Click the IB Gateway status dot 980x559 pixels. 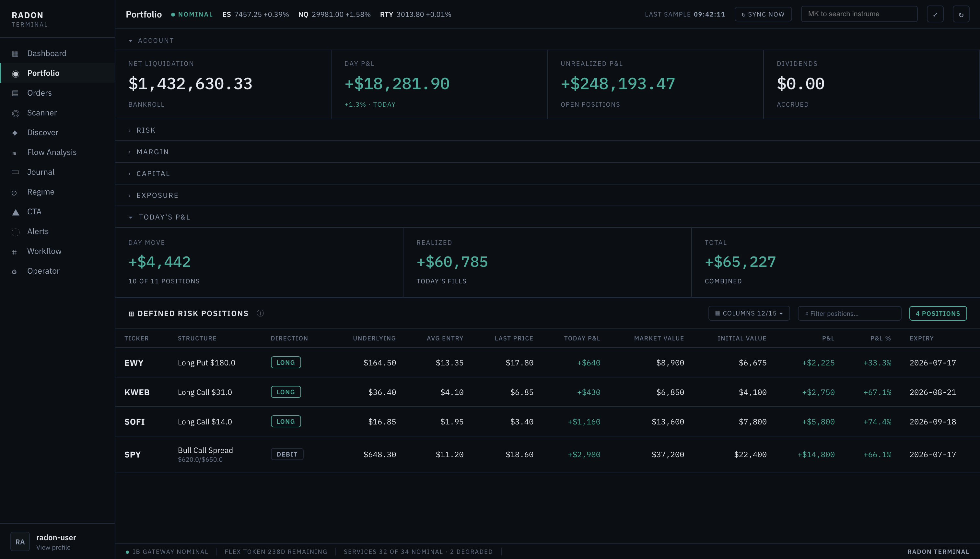click(x=127, y=552)
